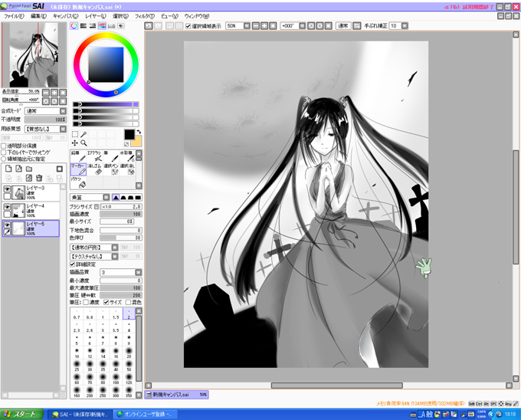Enable 透明部分保護 checkbox
The image size is (521, 420).
tap(4, 146)
